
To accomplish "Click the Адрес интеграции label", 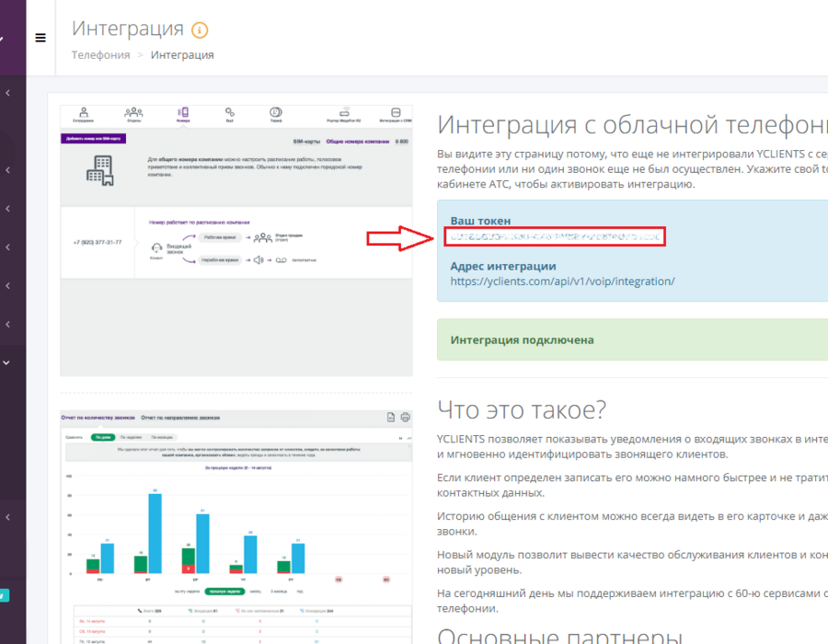I will [x=503, y=266].
